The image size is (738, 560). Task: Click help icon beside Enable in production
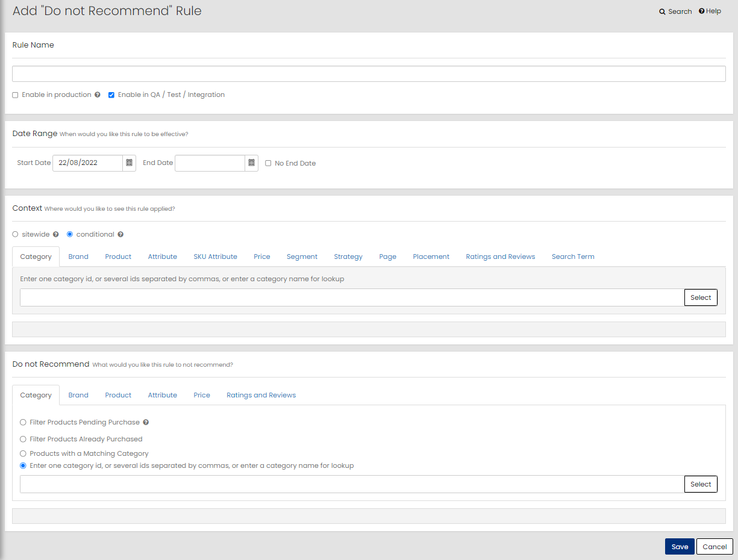click(98, 95)
